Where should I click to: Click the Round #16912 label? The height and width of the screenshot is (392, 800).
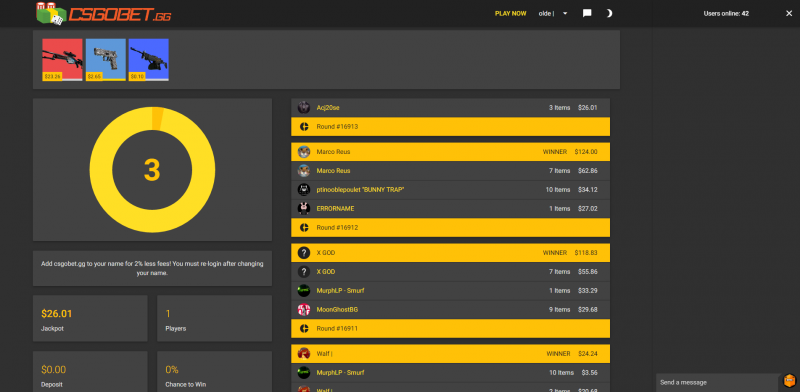(337, 228)
